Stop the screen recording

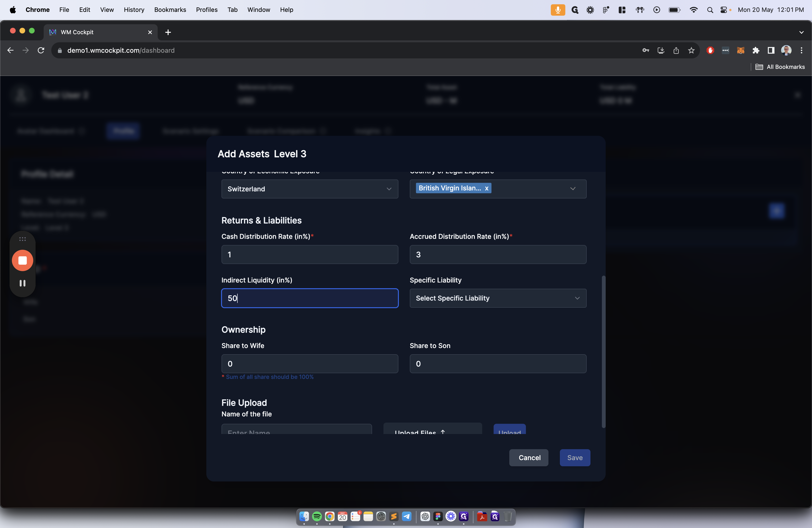23,261
